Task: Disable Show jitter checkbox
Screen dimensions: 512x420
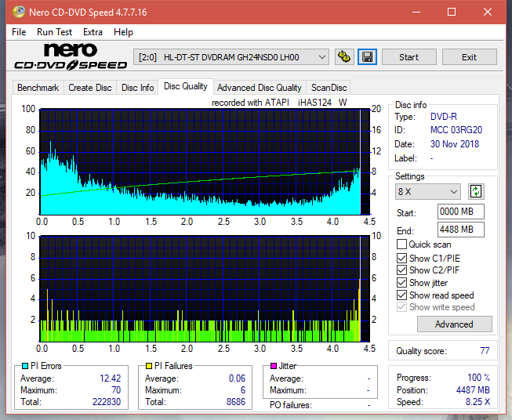Action: pos(401,282)
